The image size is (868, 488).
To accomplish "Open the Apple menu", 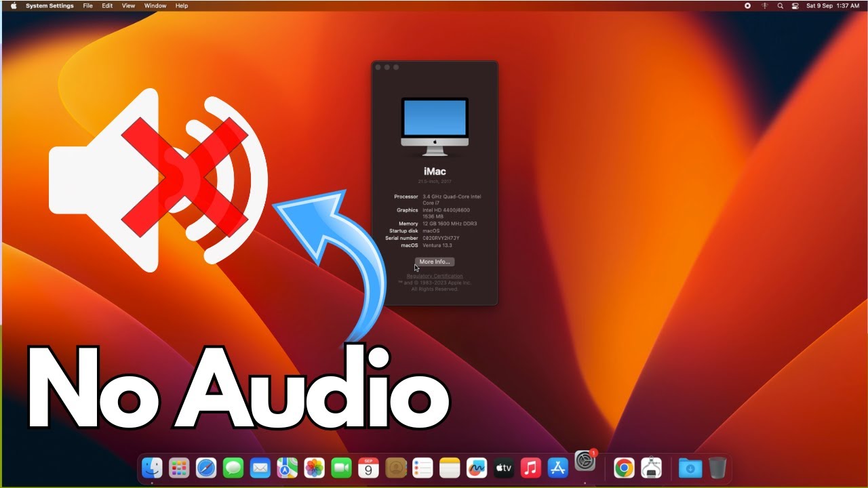I will [x=13, y=5].
